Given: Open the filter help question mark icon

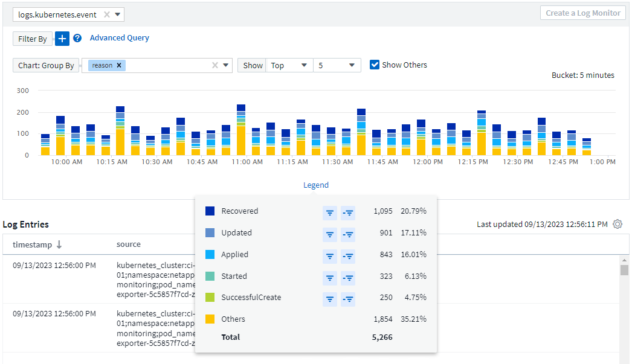Looking at the screenshot, I should click(77, 39).
